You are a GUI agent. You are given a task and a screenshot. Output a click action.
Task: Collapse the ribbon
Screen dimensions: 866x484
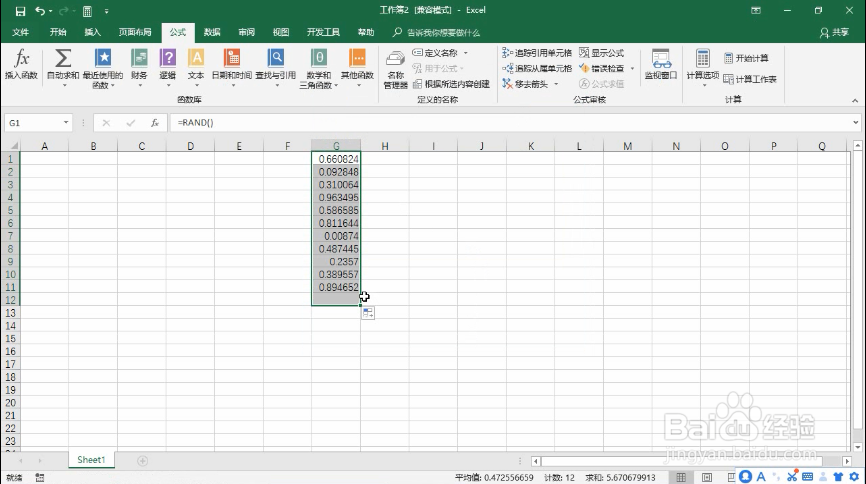click(x=854, y=101)
